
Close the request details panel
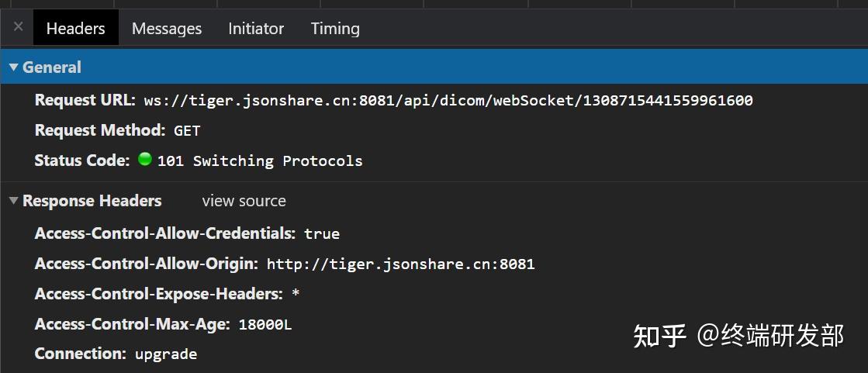18,27
